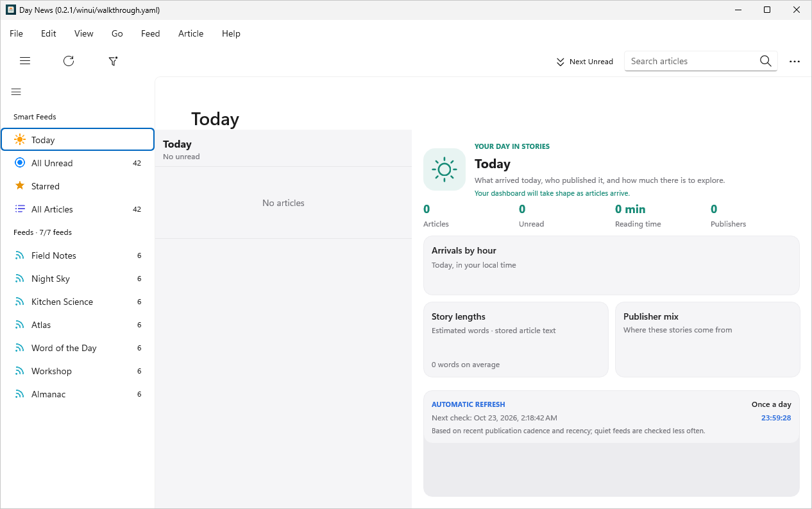Open the Starred smart feed

(78, 186)
